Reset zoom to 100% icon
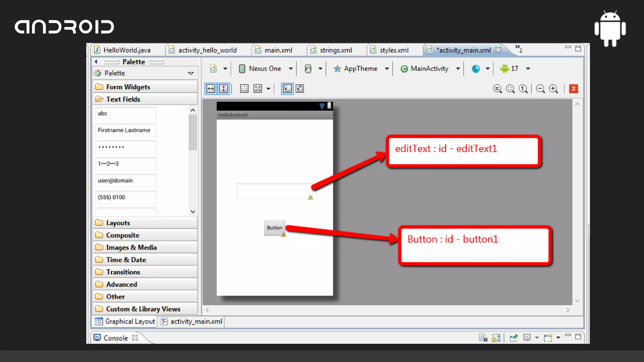The height and width of the screenshot is (362, 644). (523, 89)
